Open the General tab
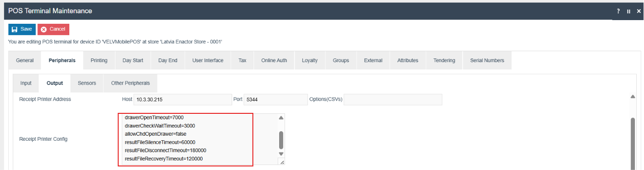644x170 pixels. tap(25, 60)
